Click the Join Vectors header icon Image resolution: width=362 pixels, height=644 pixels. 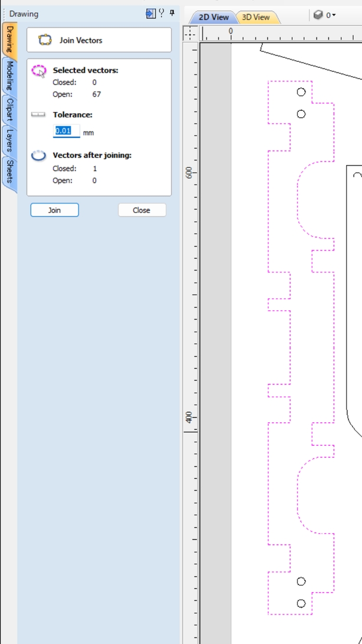pos(45,40)
